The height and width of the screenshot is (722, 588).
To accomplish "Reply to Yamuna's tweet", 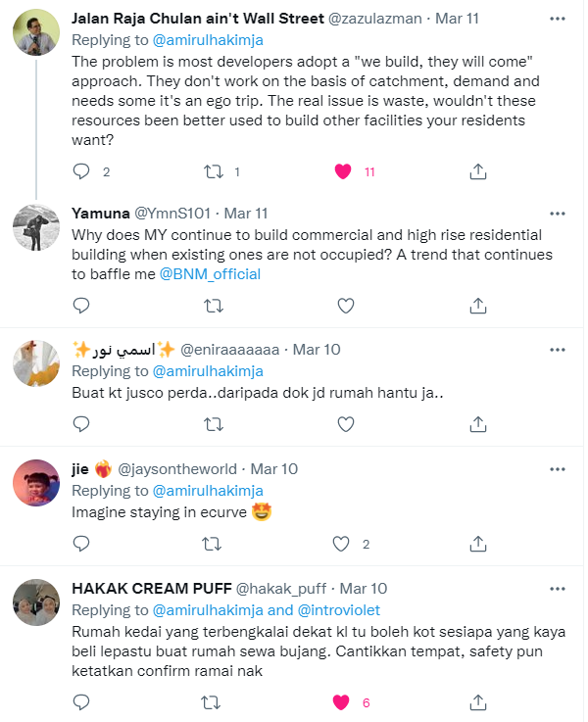I will (x=82, y=306).
